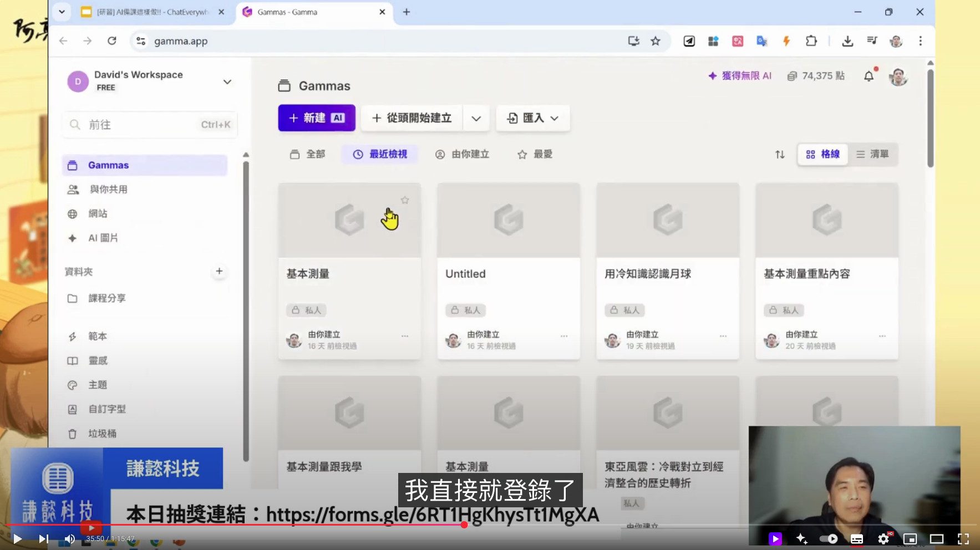980x550 pixels.
Task: Click the sidebar vertical scrollbar
Action: pos(246,310)
